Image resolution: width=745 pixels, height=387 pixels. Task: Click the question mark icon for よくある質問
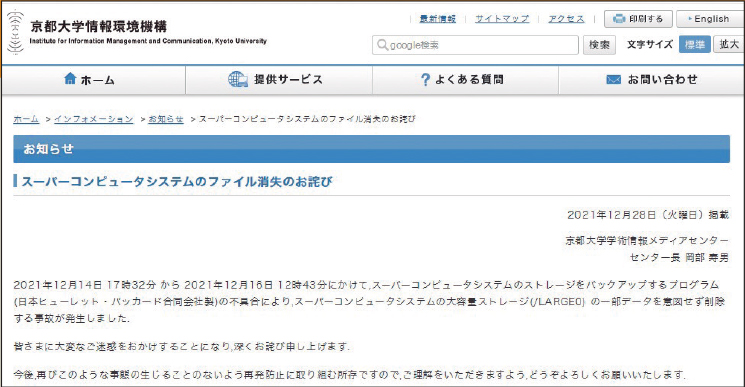pos(425,79)
